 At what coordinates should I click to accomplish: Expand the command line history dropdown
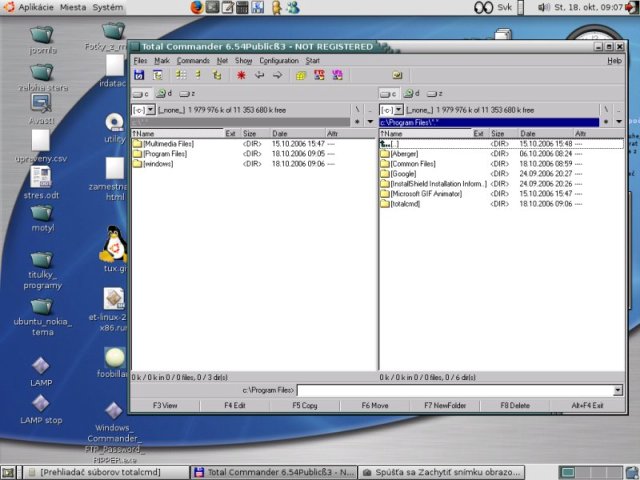617,390
